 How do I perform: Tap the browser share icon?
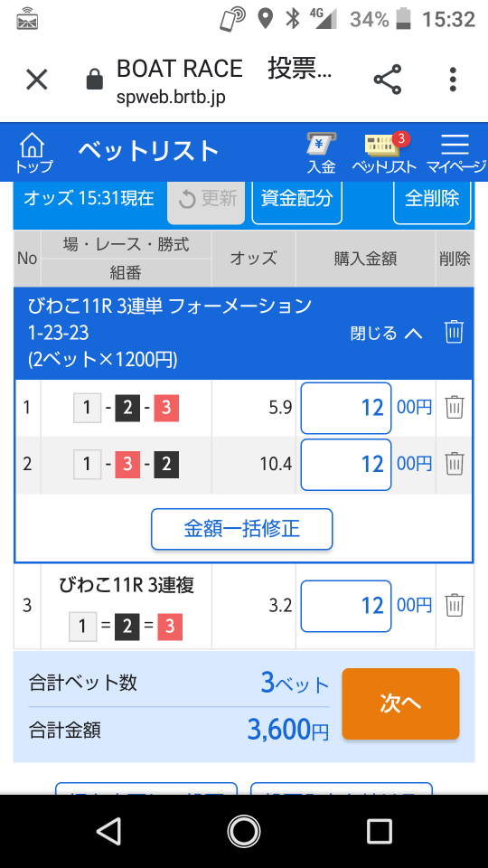click(388, 80)
